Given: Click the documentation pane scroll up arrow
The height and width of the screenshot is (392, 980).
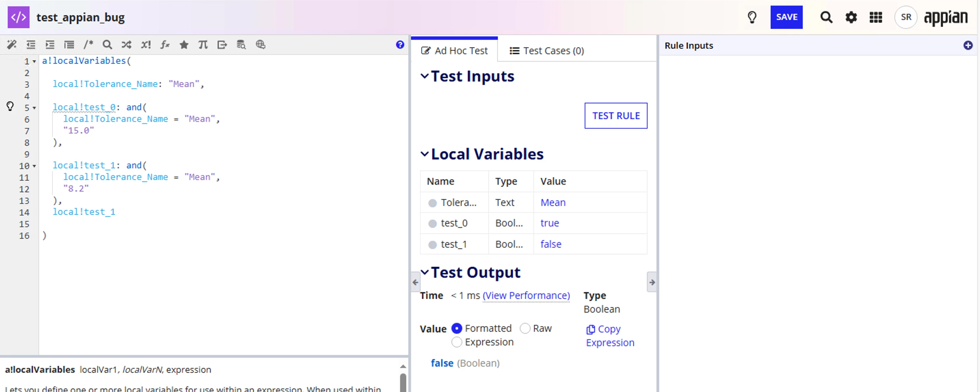Looking at the screenshot, I should click(x=403, y=366).
